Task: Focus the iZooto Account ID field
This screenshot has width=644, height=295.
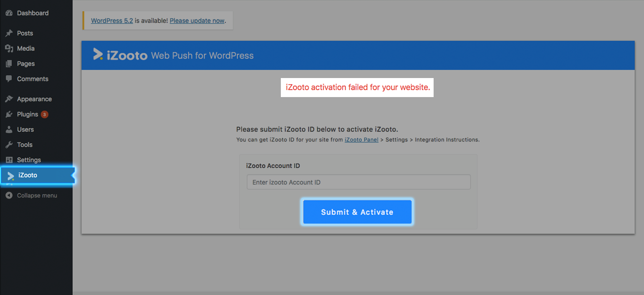Action: coord(358,182)
